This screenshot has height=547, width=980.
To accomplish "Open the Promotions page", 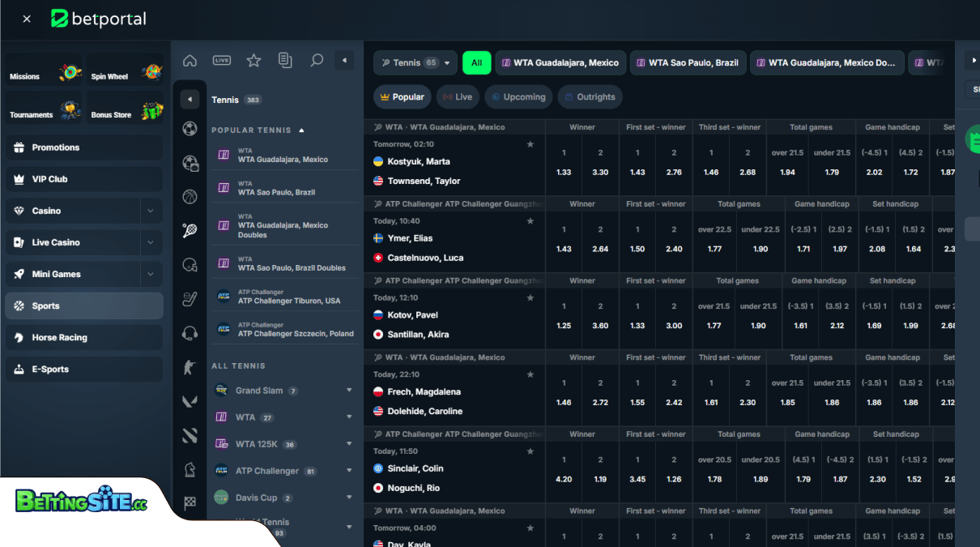I will 84,147.
